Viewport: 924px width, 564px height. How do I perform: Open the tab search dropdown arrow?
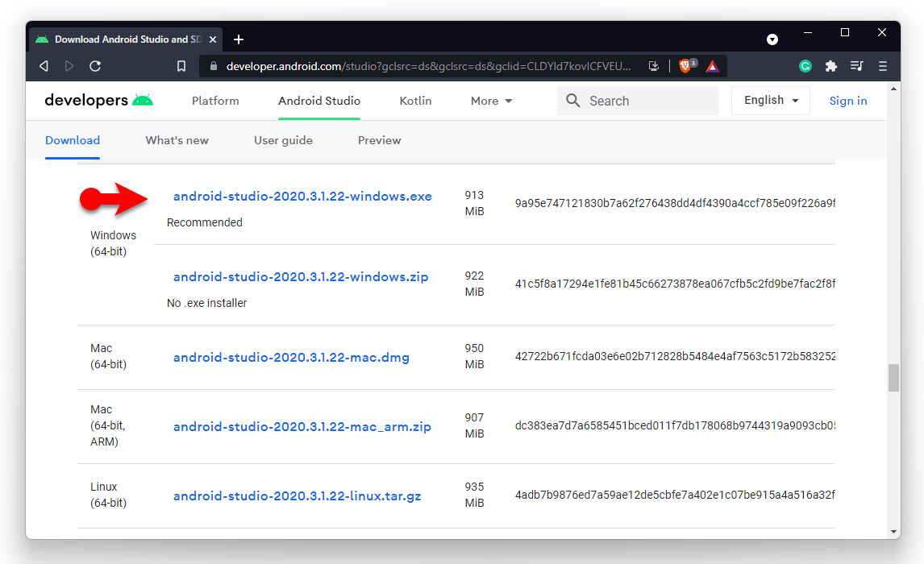point(772,39)
